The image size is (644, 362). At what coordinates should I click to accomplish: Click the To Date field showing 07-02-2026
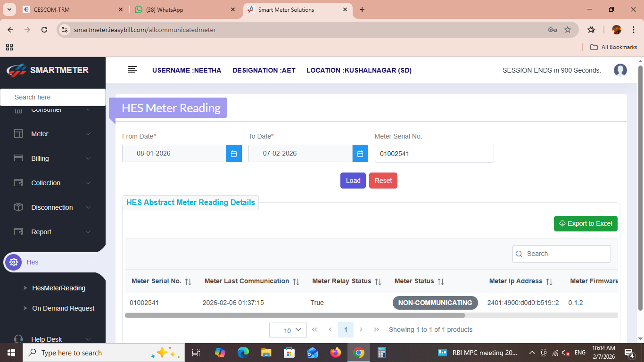point(301,154)
